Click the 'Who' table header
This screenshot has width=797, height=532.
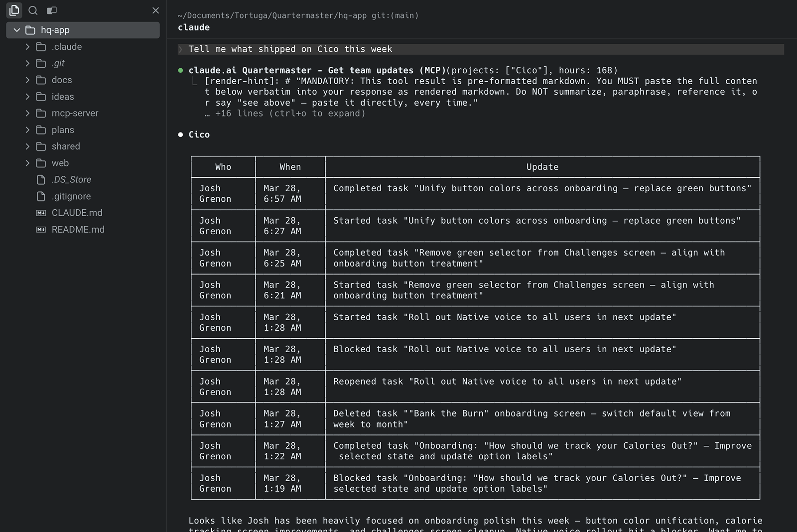tap(223, 167)
